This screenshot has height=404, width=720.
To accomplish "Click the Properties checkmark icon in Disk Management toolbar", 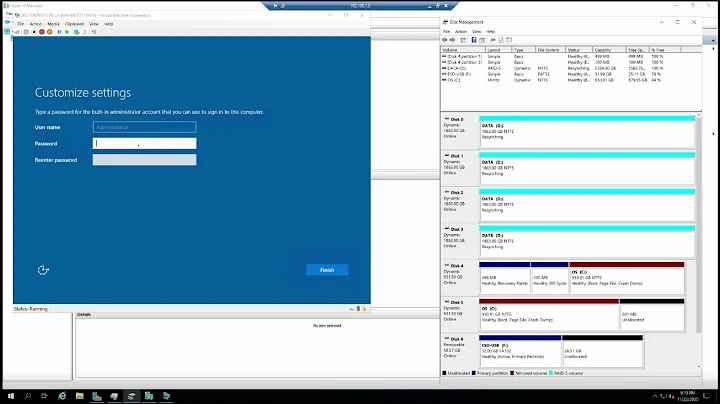I will pos(501,40).
